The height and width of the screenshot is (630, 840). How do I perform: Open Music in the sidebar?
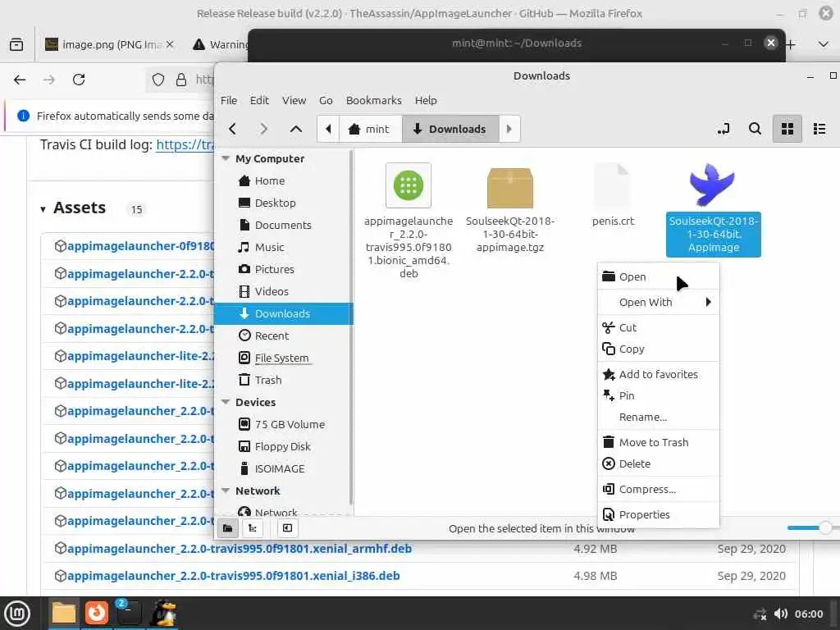click(x=269, y=247)
